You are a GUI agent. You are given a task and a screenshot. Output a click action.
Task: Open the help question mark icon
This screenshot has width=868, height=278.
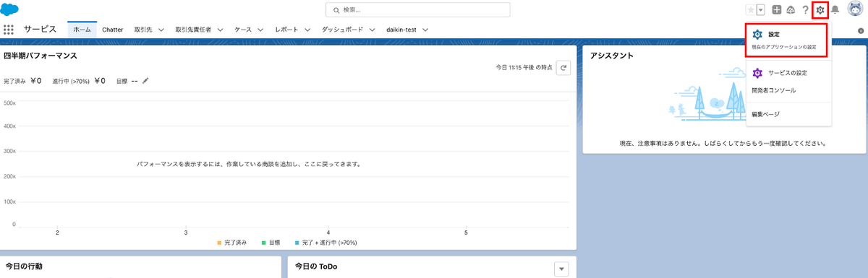pyautogui.click(x=806, y=9)
